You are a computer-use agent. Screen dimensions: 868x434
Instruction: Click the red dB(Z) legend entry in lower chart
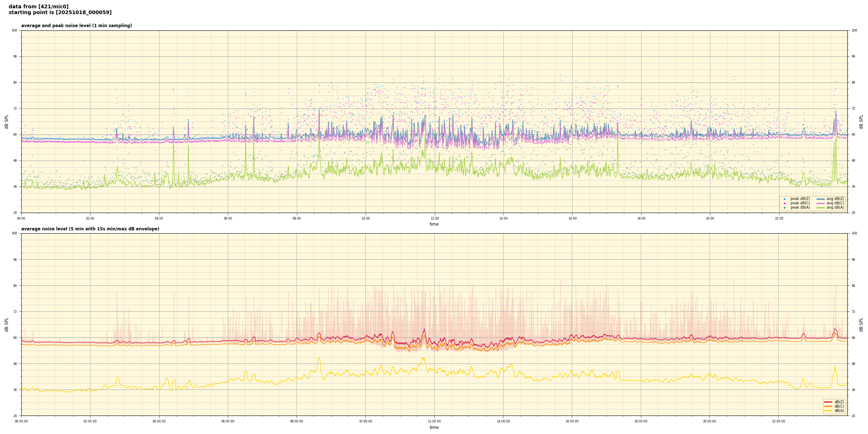[x=828, y=402]
